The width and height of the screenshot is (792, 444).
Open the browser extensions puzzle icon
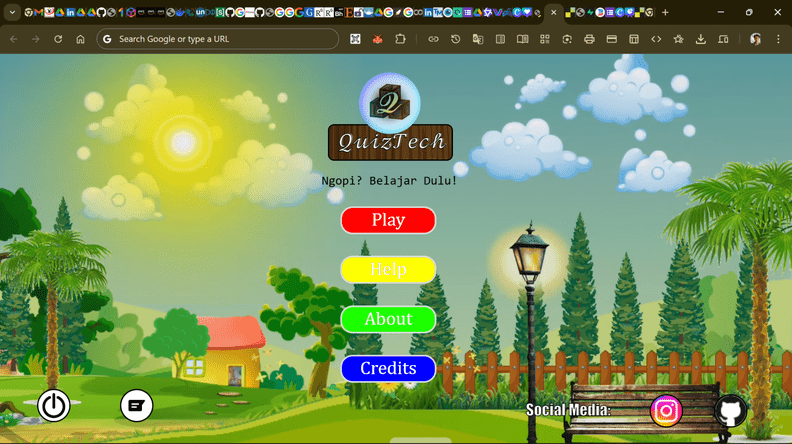pyautogui.click(x=401, y=39)
